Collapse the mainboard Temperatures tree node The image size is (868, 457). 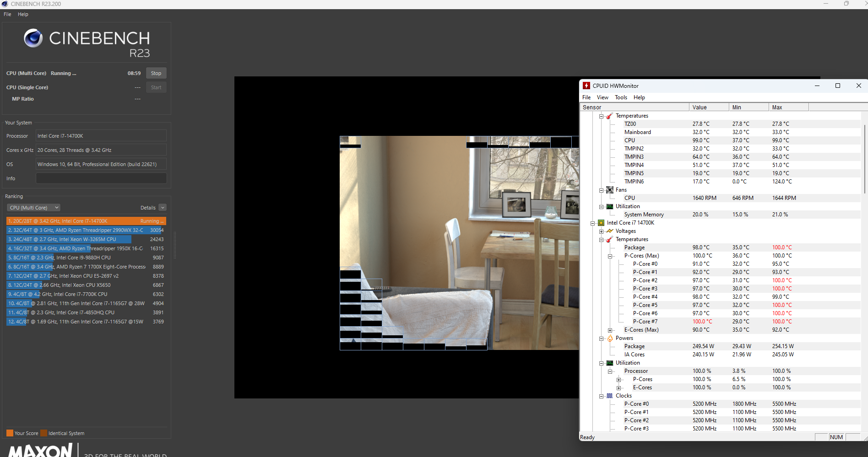pyautogui.click(x=602, y=116)
